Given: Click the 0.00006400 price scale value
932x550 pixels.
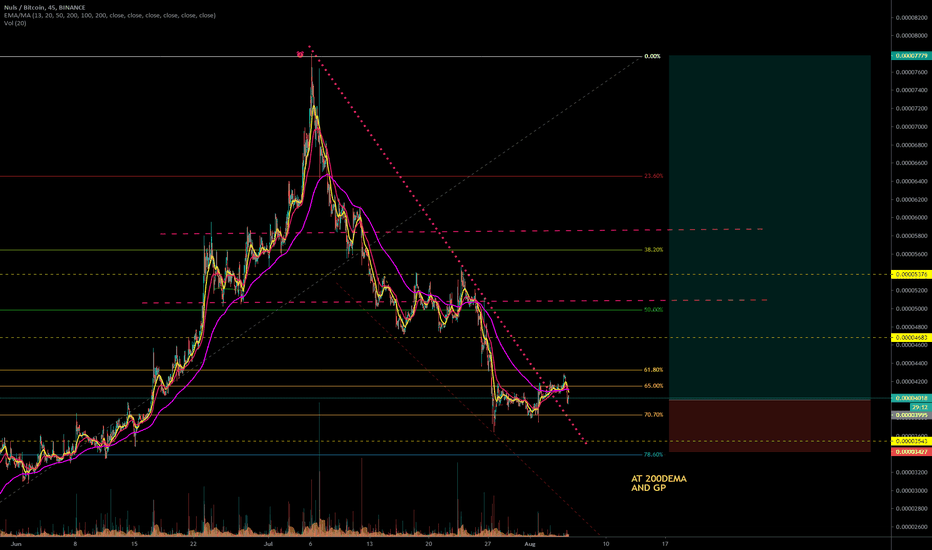Looking at the screenshot, I should pos(912,181).
